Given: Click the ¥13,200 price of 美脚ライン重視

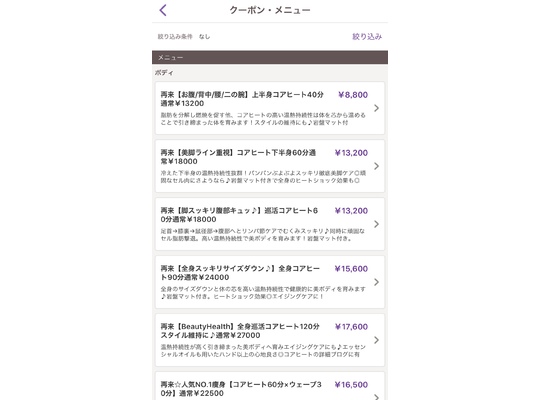Looking at the screenshot, I should 351,153.
